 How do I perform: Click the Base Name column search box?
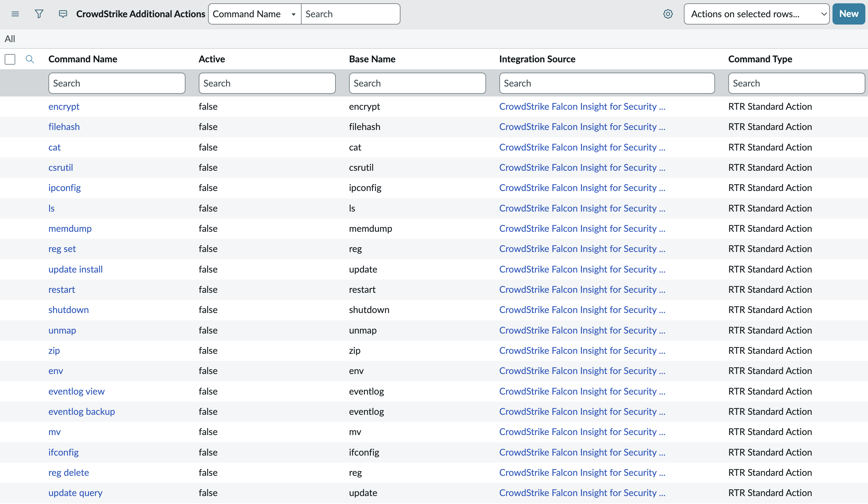pos(417,83)
